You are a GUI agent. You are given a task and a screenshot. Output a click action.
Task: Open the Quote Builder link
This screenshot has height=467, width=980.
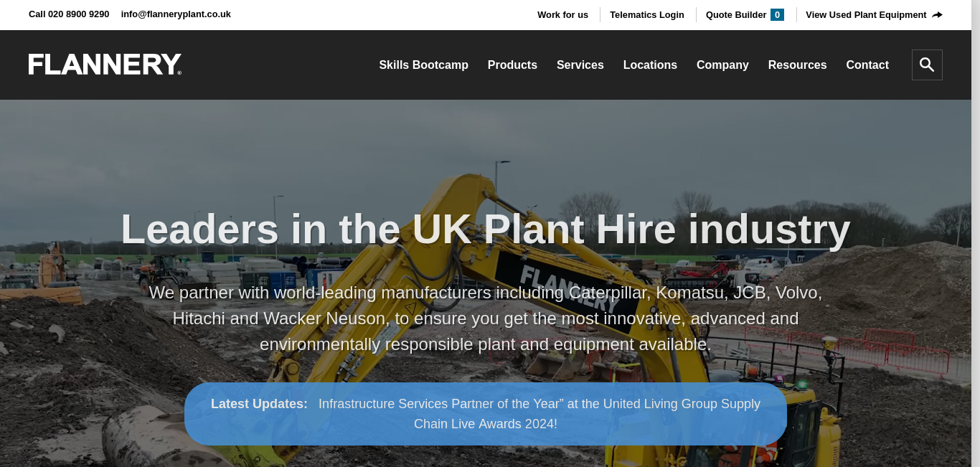tap(736, 15)
